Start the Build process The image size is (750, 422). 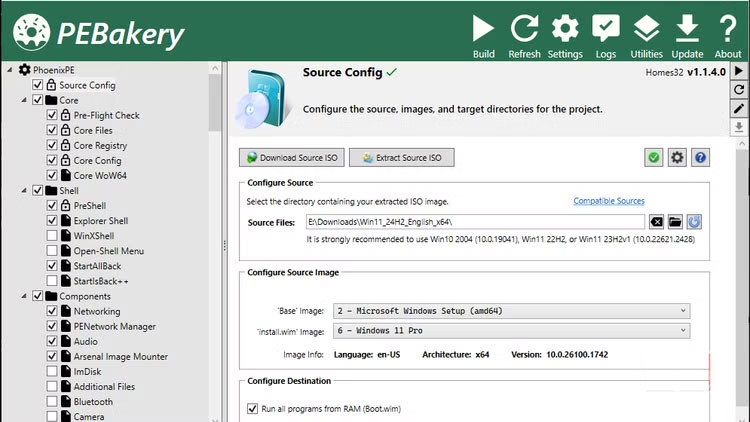click(x=484, y=36)
